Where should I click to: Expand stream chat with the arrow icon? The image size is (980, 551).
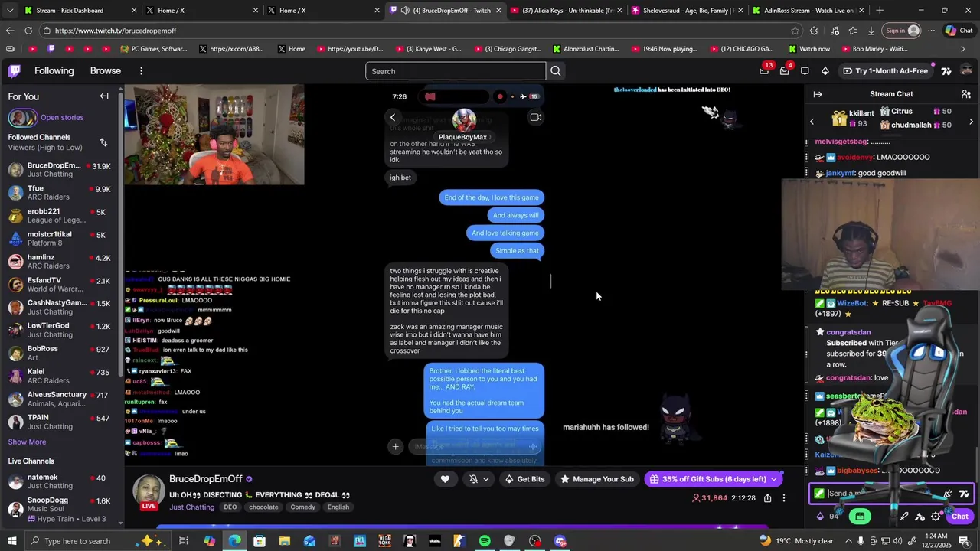[x=818, y=94]
